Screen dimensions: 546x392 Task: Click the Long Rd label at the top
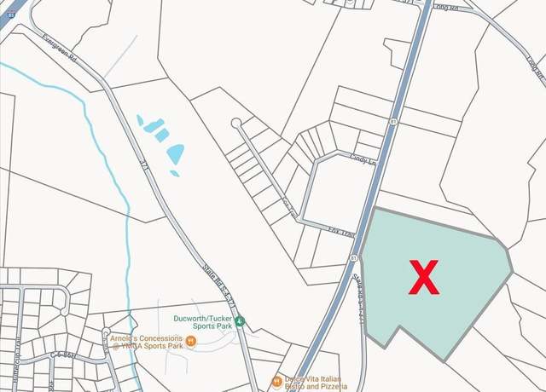tap(445, 7)
